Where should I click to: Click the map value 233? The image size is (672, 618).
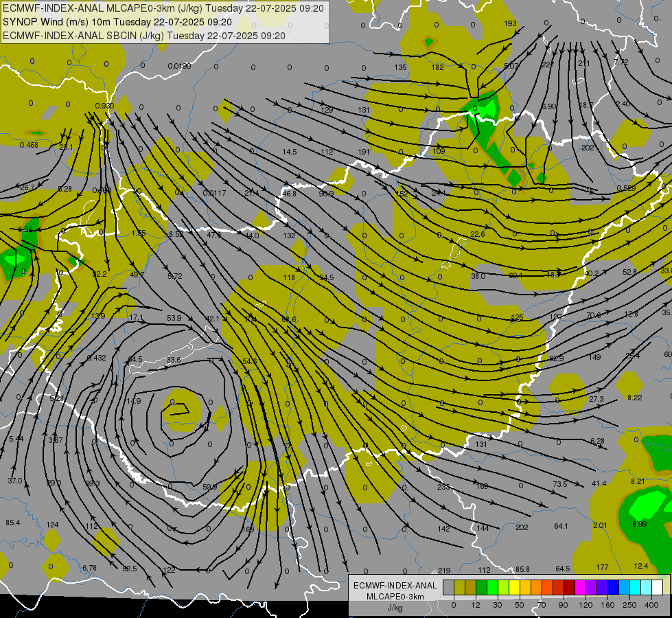coord(443,487)
